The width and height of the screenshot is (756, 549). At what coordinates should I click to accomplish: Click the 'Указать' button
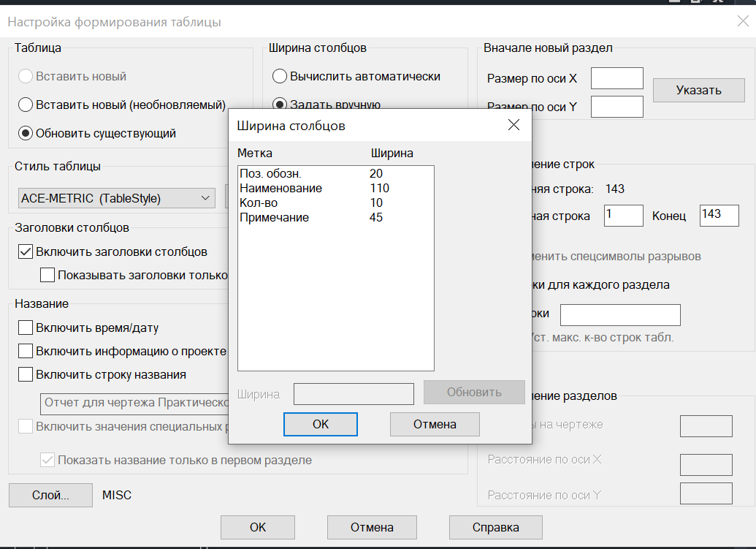698,90
